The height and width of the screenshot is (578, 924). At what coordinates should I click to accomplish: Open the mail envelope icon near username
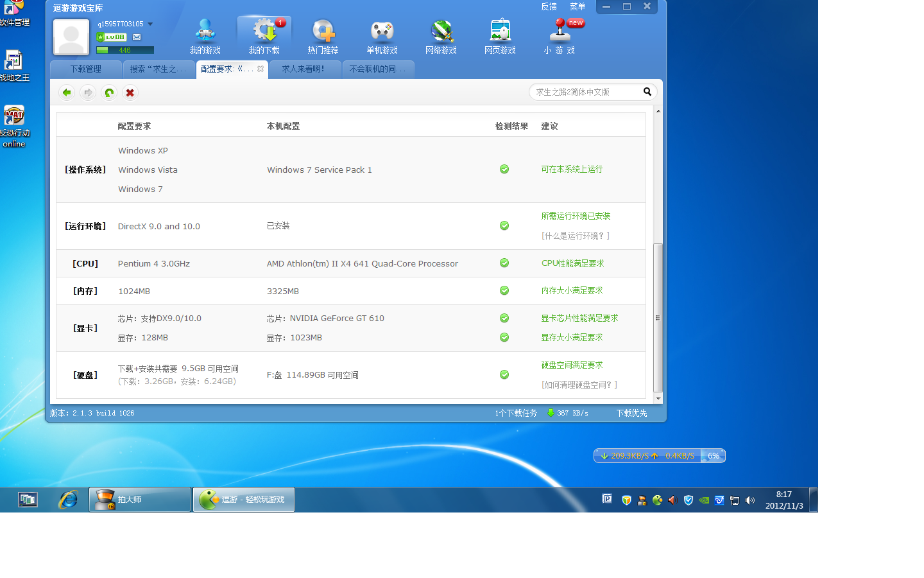pyautogui.click(x=137, y=37)
